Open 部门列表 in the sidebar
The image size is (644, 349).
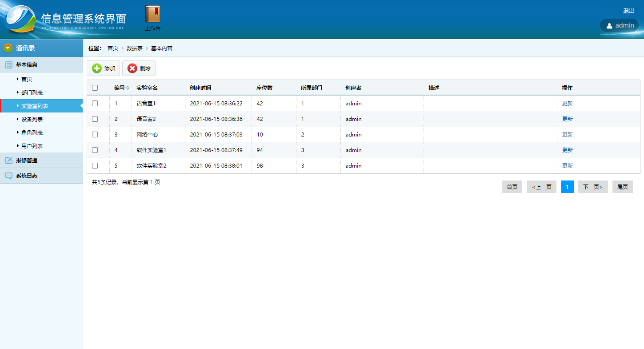coord(32,92)
